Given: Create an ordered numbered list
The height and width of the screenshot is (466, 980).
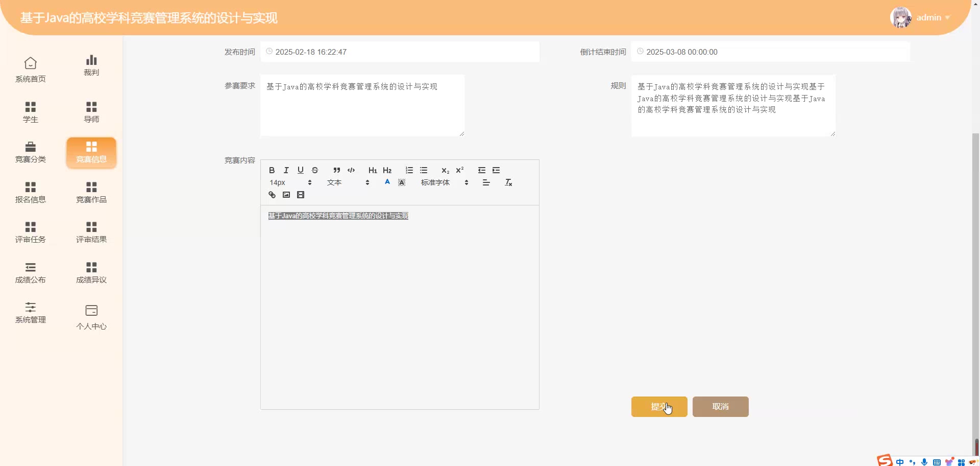Looking at the screenshot, I should tap(409, 170).
